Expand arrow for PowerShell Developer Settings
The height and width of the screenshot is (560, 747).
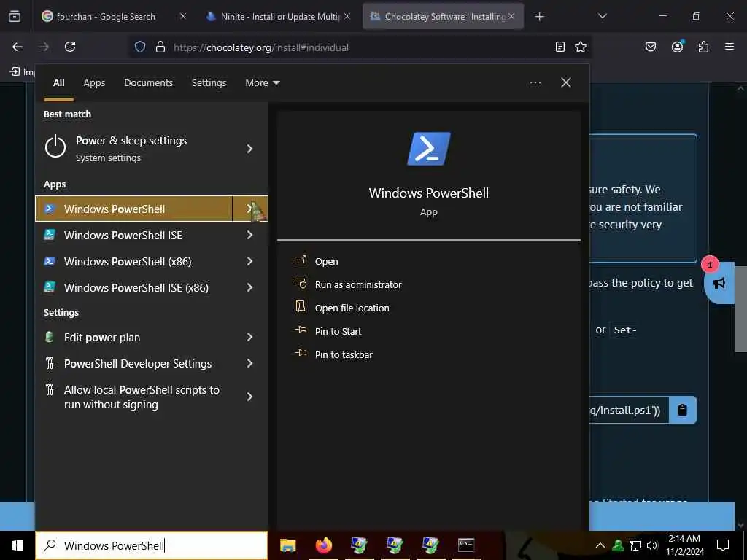pos(249,364)
